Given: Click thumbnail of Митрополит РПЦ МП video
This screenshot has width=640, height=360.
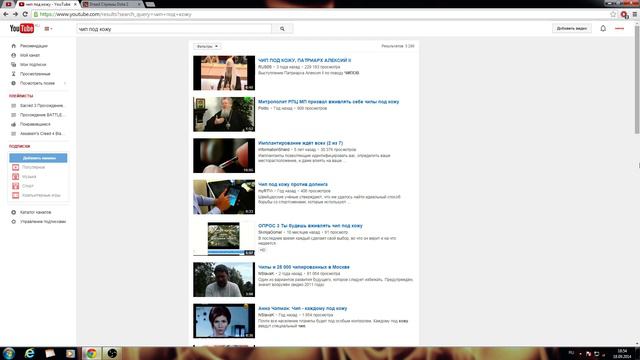Looking at the screenshot, I should pyautogui.click(x=224, y=114).
